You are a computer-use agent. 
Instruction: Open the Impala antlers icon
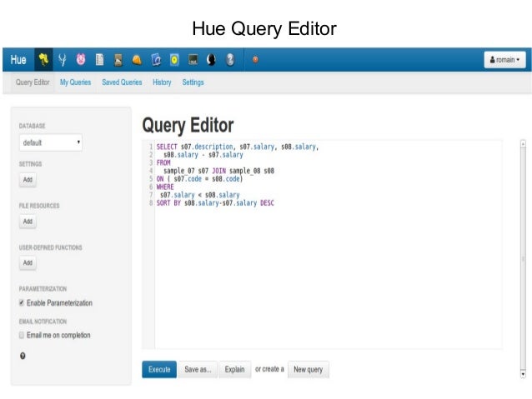62,60
